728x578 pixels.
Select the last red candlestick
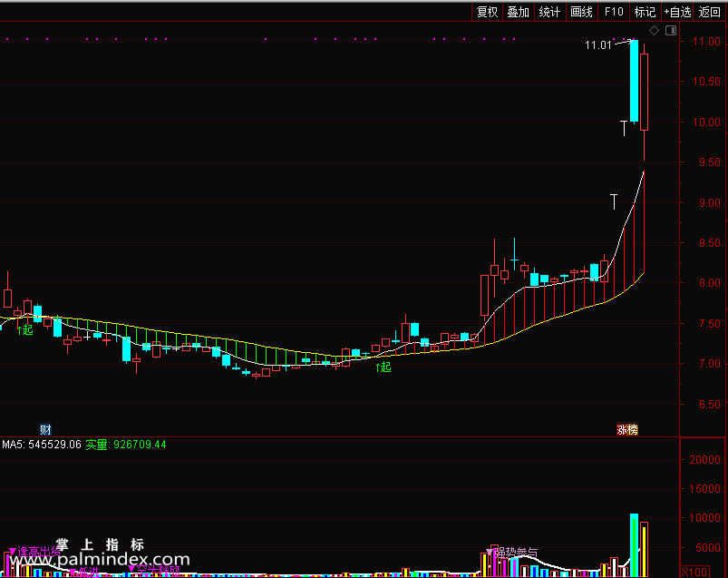pos(644,92)
